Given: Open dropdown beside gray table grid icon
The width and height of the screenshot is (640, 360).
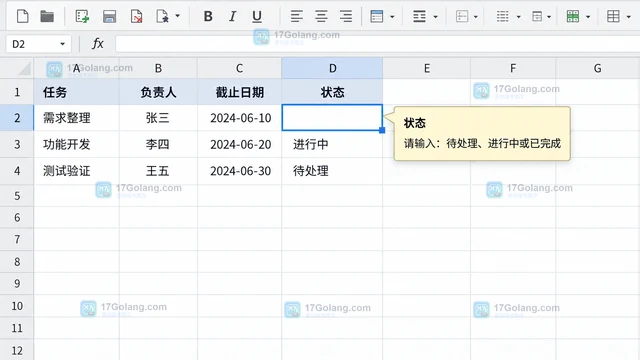Looking at the screenshot, I should (x=629, y=17).
